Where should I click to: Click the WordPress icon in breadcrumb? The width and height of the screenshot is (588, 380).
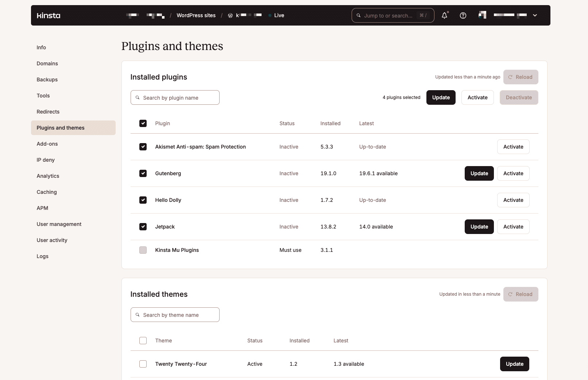tap(230, 15)
